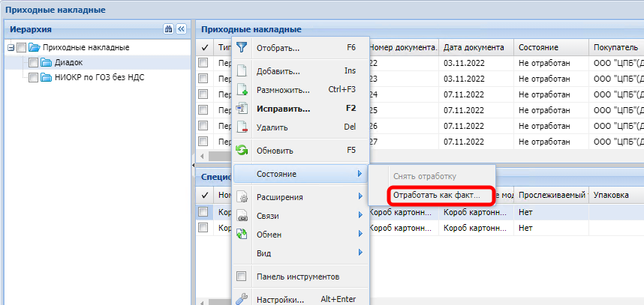The image size is (644, 305).
Task: Check the НИОКР по ГОЗ без НДС checkbox
Action: pyautogui.click(x=33, y=77)
